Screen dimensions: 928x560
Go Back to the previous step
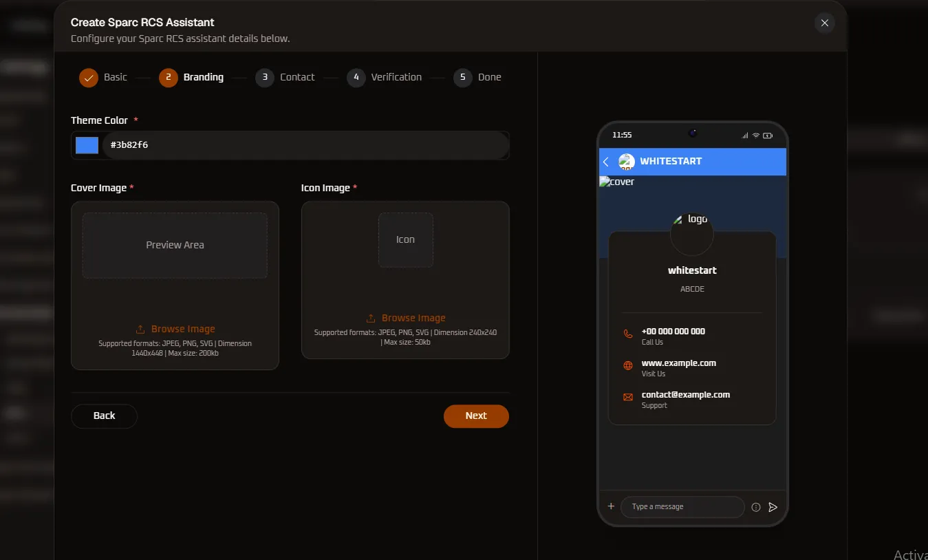pos(104,416)
